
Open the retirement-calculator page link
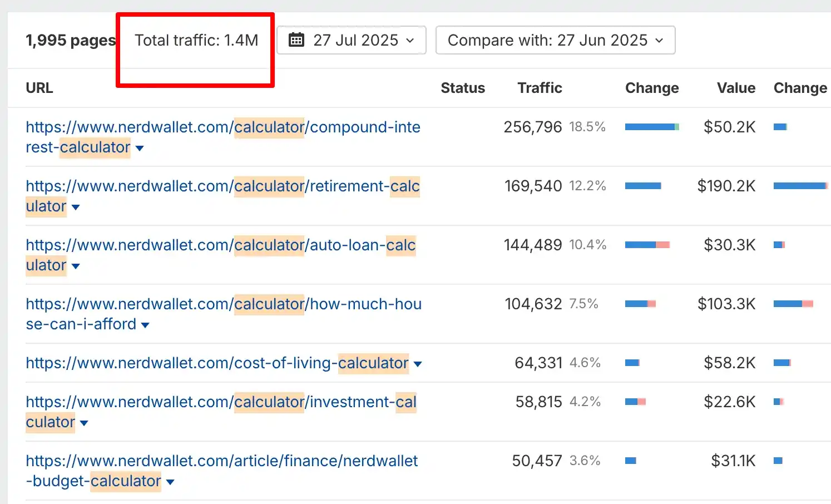(x=222, y=196)
